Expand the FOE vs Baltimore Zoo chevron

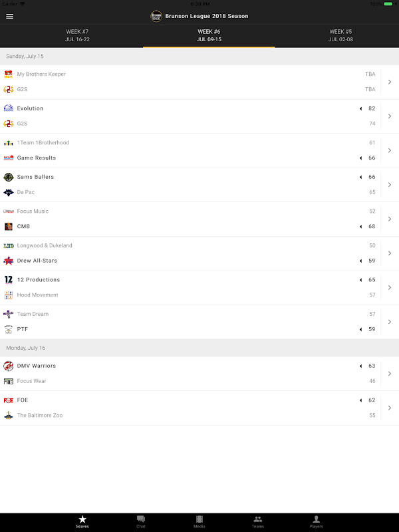click(390, 408)
